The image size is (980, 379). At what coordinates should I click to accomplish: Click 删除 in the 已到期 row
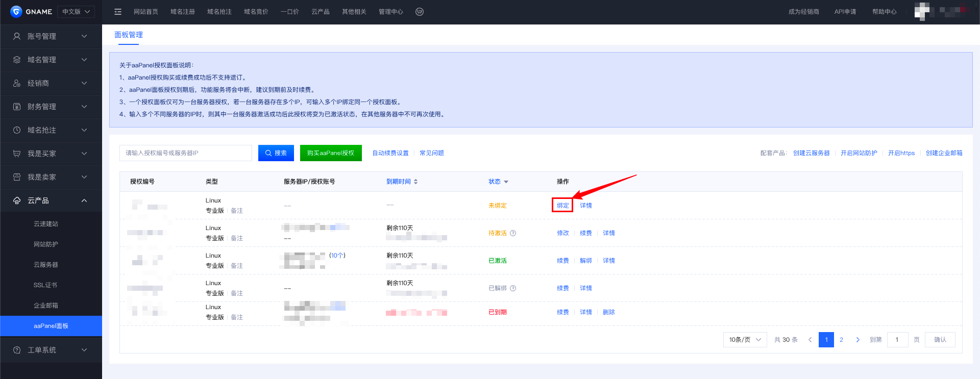[x=609, y=312]
